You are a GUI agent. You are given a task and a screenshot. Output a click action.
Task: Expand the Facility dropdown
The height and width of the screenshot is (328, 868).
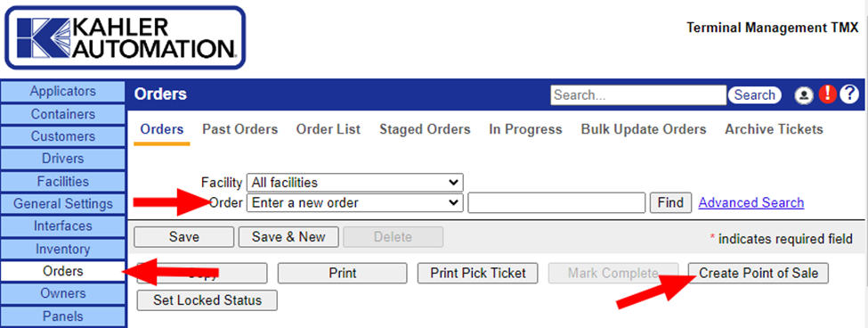click(x=355, y=183)
